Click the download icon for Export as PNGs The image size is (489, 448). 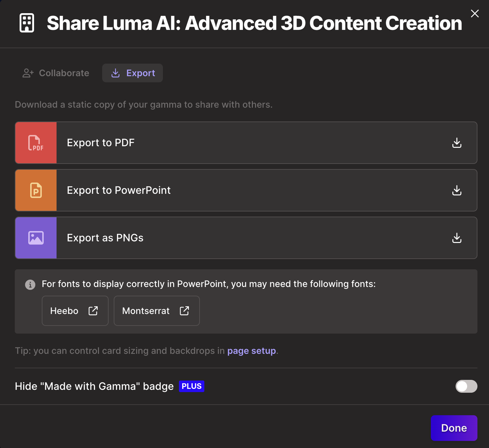[x=457, y=238]
